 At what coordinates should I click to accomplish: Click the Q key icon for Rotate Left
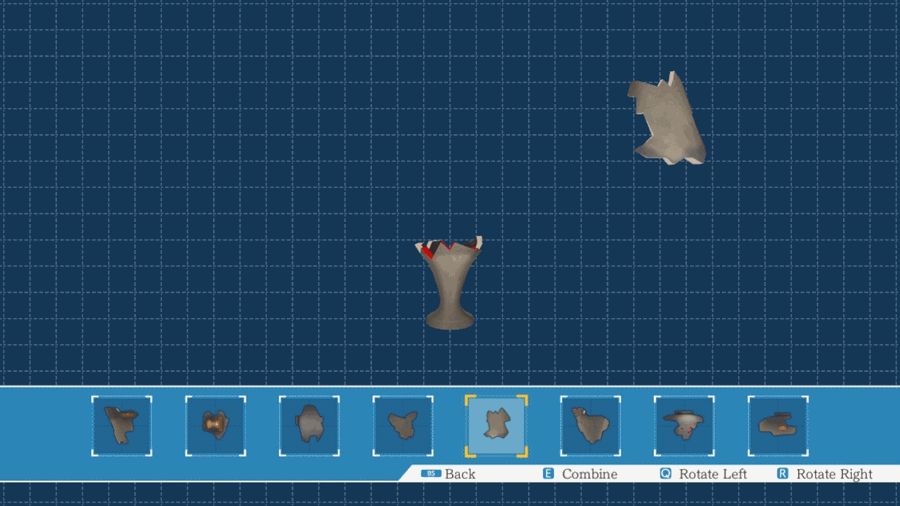(665, 474)
